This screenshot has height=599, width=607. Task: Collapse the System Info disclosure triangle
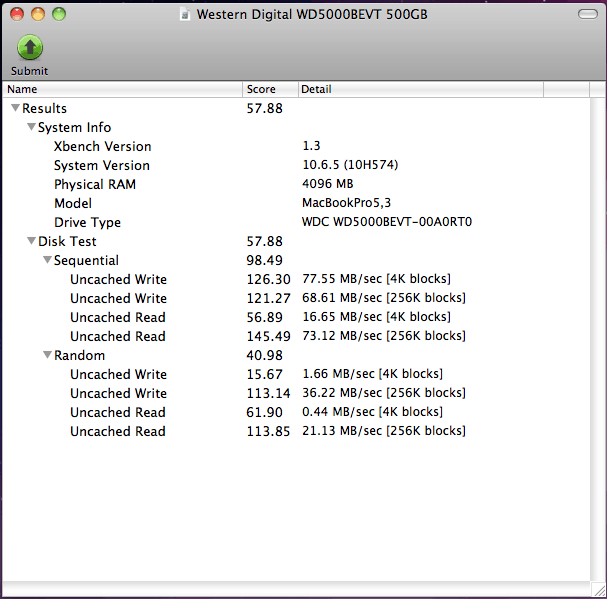pos(31,127)
